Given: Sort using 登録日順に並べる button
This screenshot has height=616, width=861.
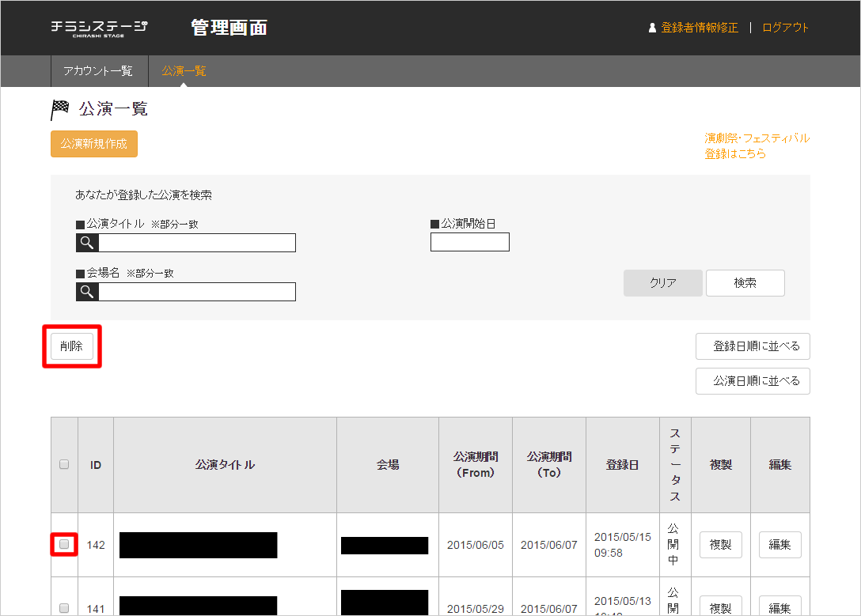Looking at the screenshot, I should (753, 346).
